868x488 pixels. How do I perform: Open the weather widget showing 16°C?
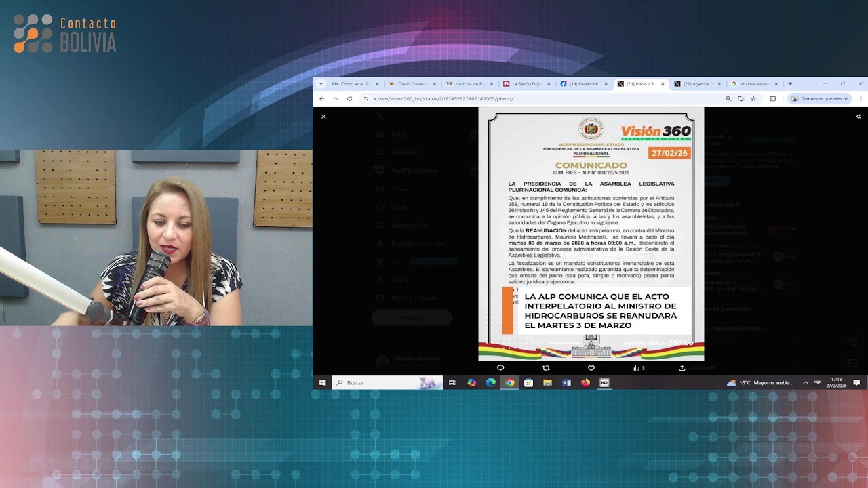tap(759, 382)
